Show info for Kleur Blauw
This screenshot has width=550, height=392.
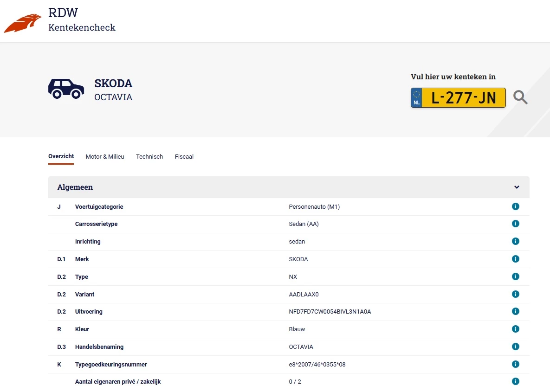click(x=515, y=329)
